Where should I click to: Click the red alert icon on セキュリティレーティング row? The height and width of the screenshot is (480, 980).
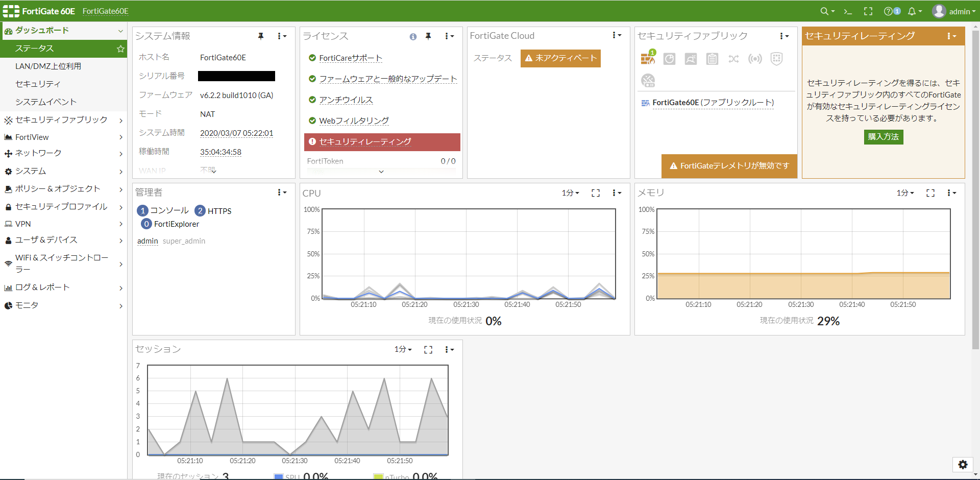312,142
